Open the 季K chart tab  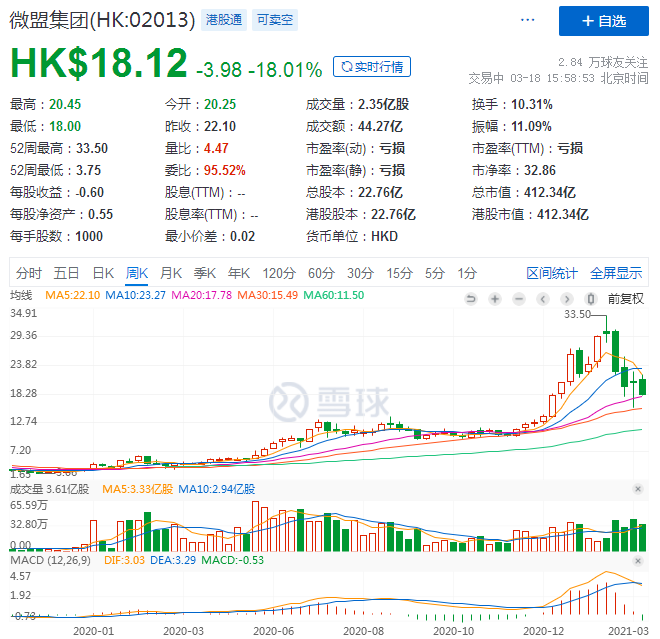pos(205,273)
